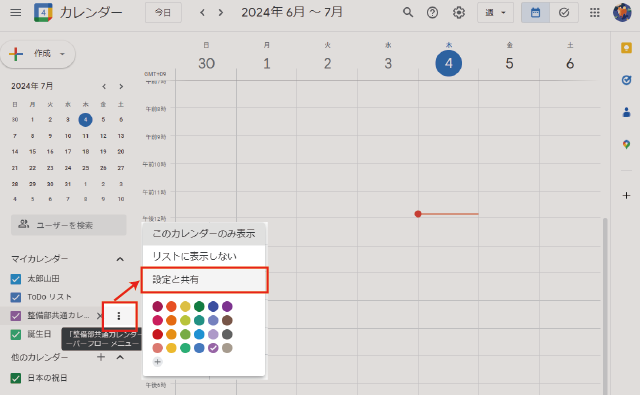Collapse the マイカレンダー section
This screenshot has width=640, height=395.
pos(120,259)
